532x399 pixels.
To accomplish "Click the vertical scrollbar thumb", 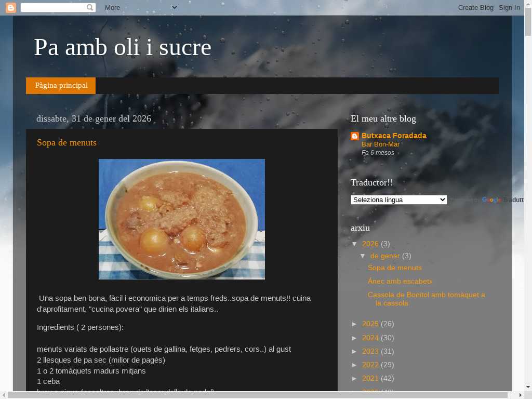I will click(x=528, y=22).
